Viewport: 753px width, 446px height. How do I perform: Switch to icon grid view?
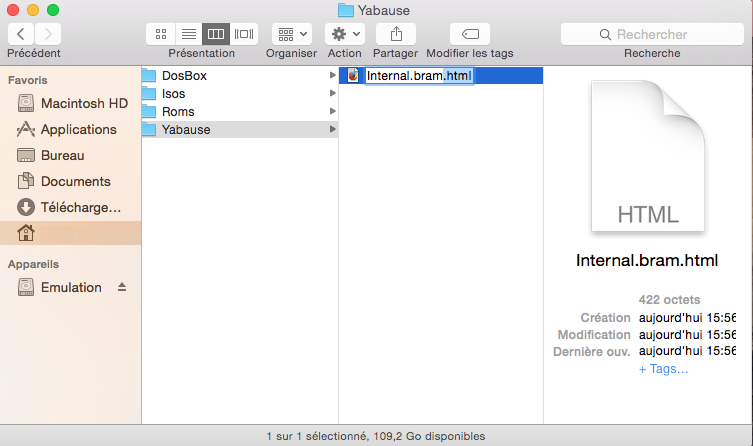click(x=161, y=34)
